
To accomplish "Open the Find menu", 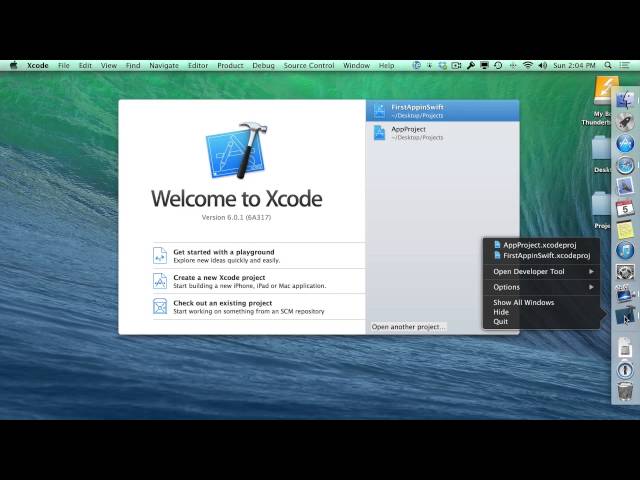I will coord(133,65).
